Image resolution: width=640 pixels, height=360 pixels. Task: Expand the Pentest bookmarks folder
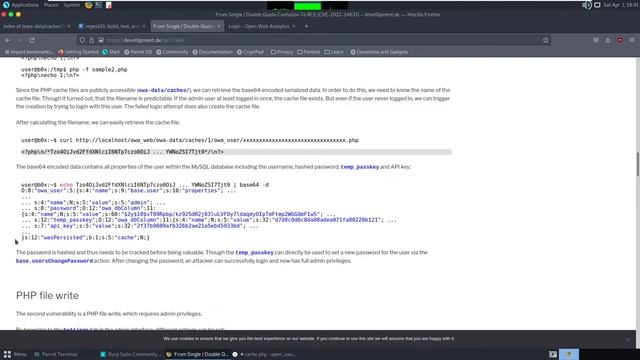(309, 52)
